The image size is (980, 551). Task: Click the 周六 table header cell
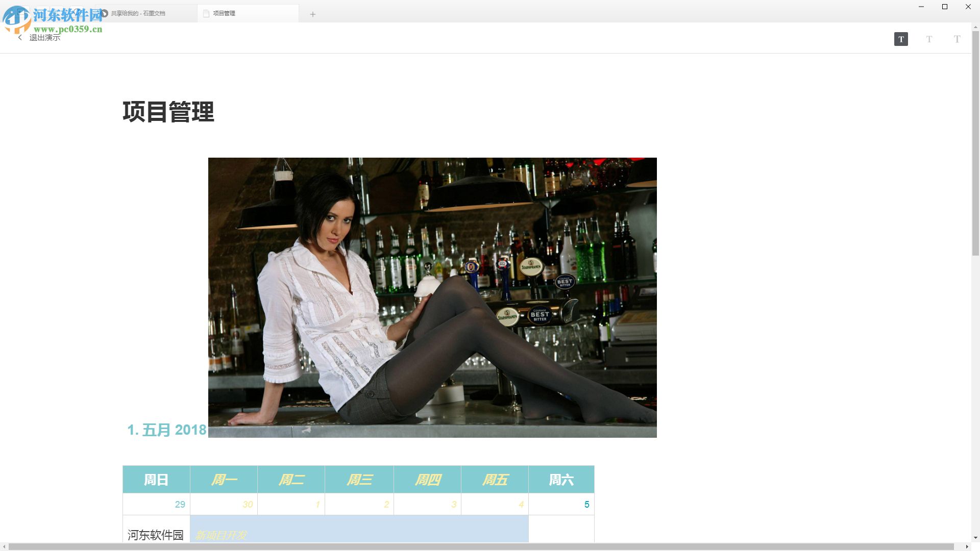(561, 480)
